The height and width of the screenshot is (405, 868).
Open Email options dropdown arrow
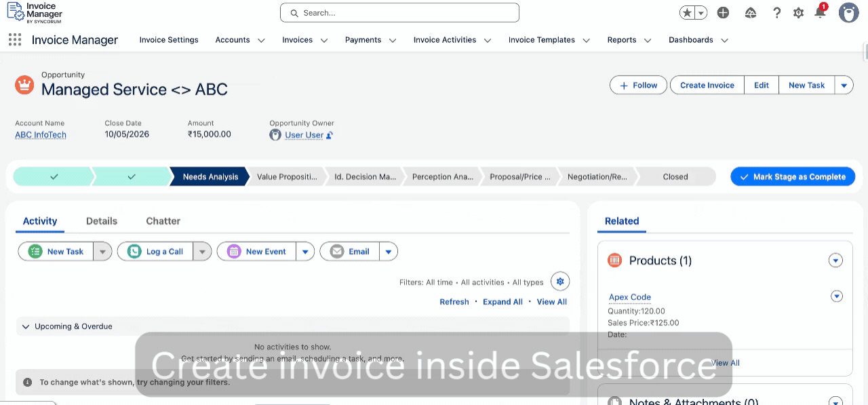389,252
